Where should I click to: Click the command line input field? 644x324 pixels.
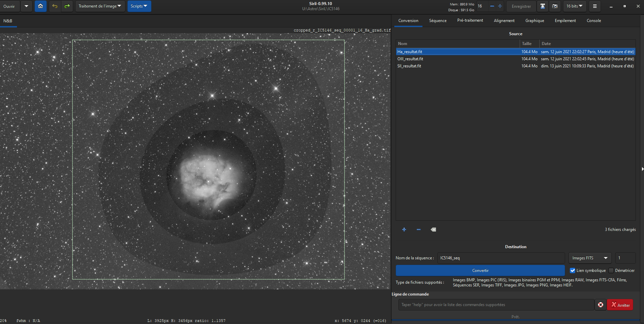pos(496,305)
